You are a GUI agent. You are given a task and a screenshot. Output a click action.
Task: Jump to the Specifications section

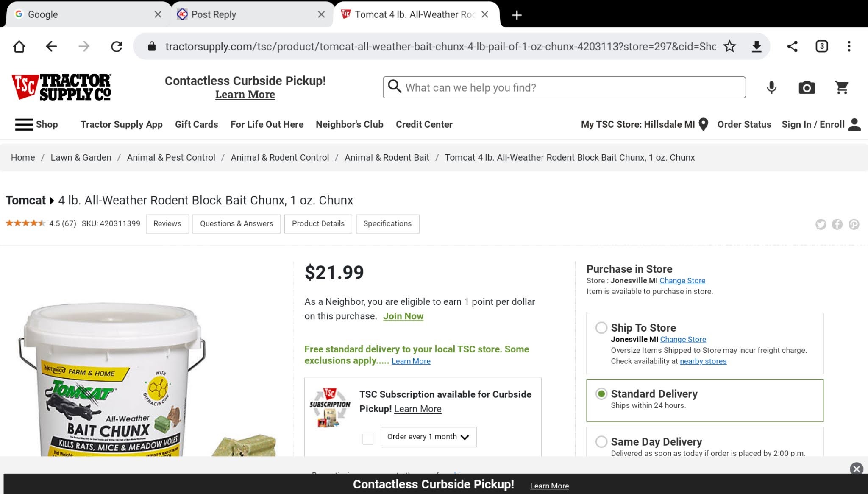click(387, 224)
